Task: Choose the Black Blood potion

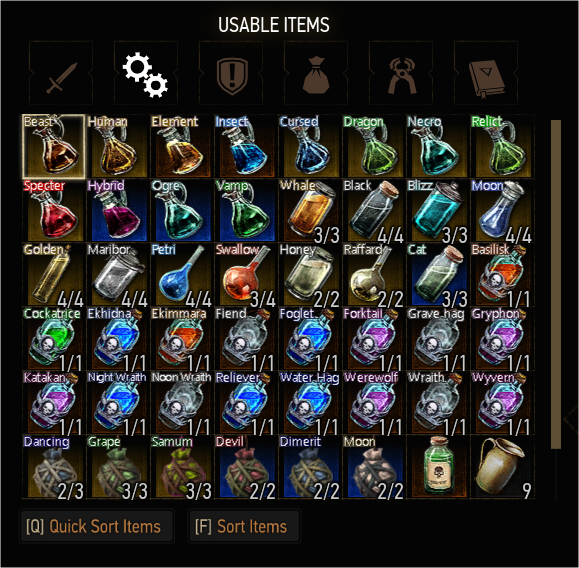Action: 374,211
